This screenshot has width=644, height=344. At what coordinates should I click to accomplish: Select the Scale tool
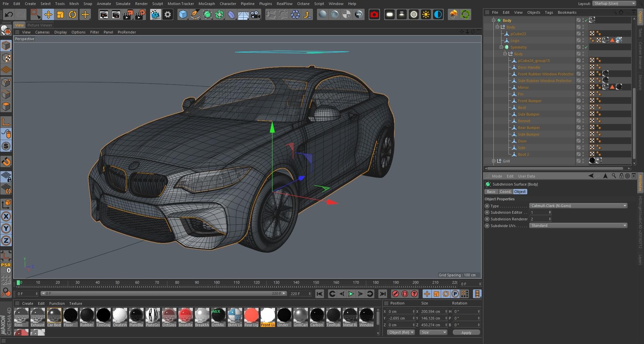click(x=60, y=14)
